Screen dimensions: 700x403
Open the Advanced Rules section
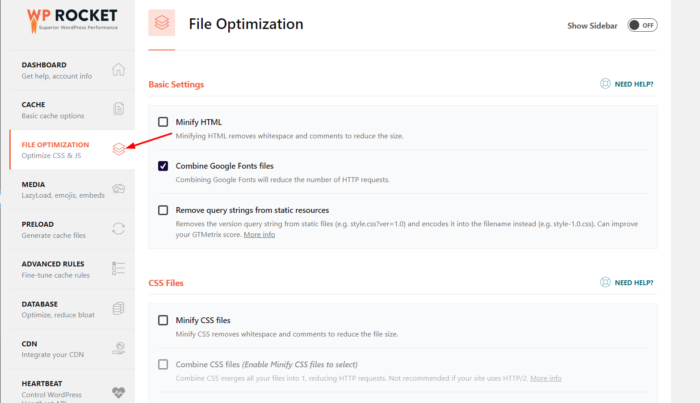(x=72, y=269)
